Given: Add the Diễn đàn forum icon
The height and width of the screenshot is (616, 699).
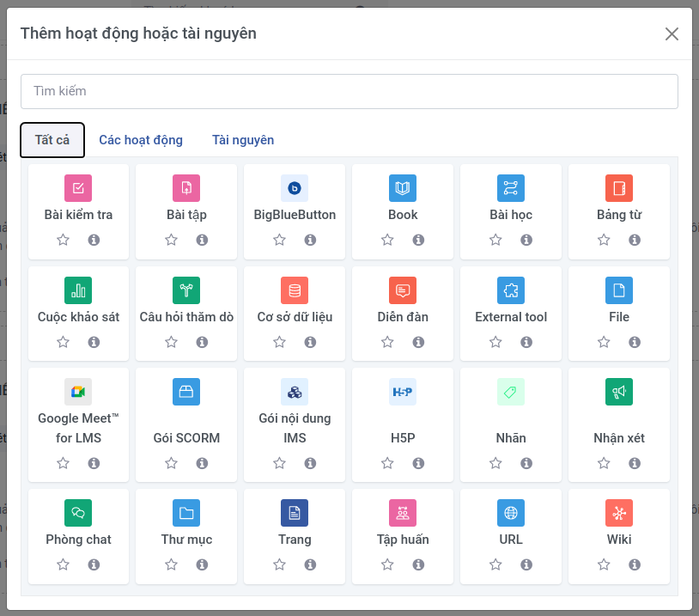Looking at the screenshot, I should point(403,290).
